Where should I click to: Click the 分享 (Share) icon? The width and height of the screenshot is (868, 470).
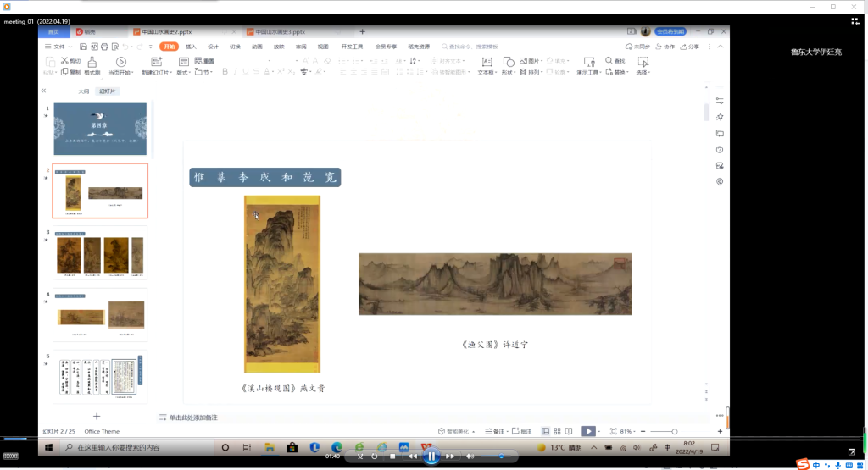pos(690,47)
